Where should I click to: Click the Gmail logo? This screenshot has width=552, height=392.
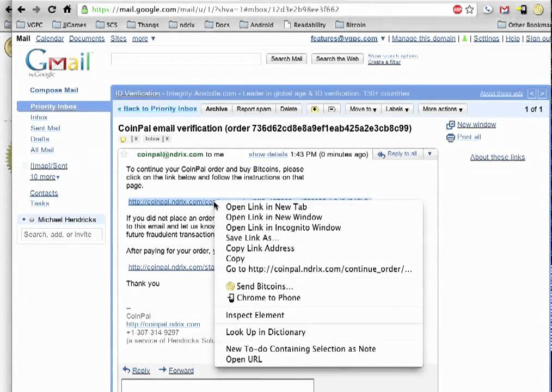click(x=59, y=63)
